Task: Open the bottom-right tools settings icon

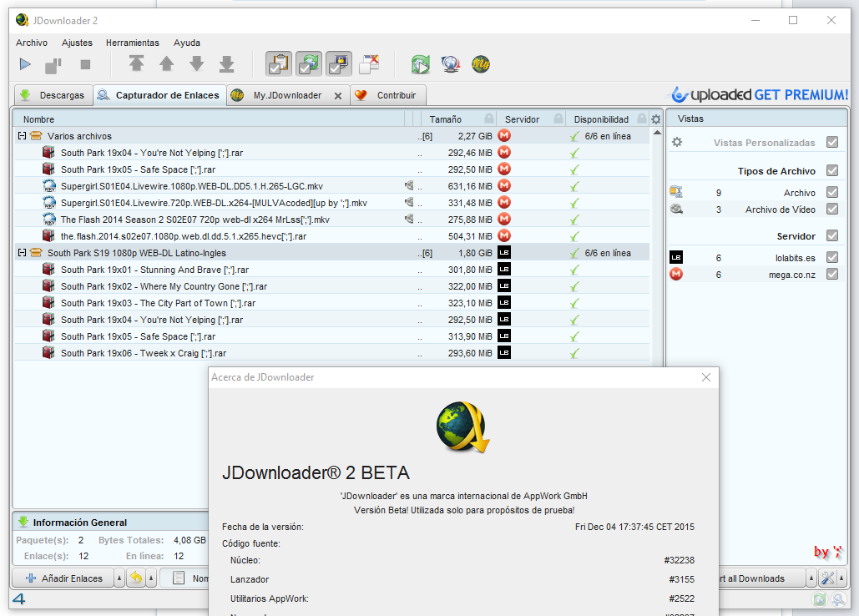Action: pyautogui.click(x=828, y=578)
